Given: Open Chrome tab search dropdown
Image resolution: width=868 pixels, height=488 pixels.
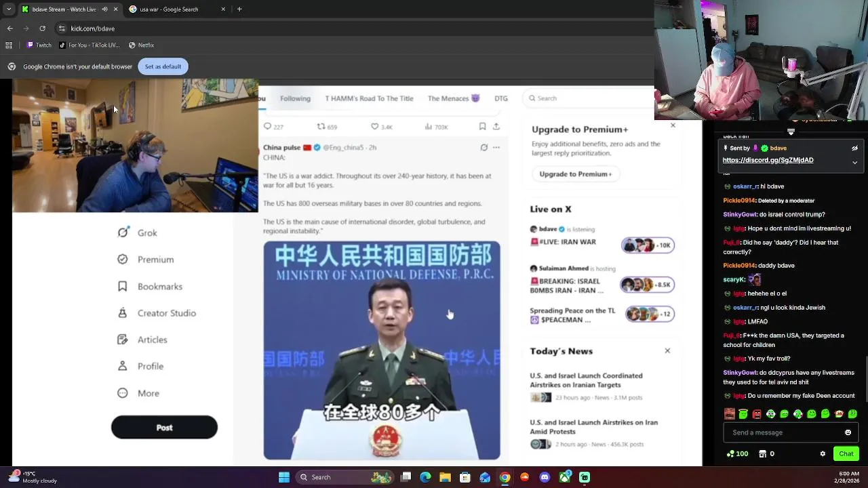Looking at the screenshot, I should coord(9,9).
